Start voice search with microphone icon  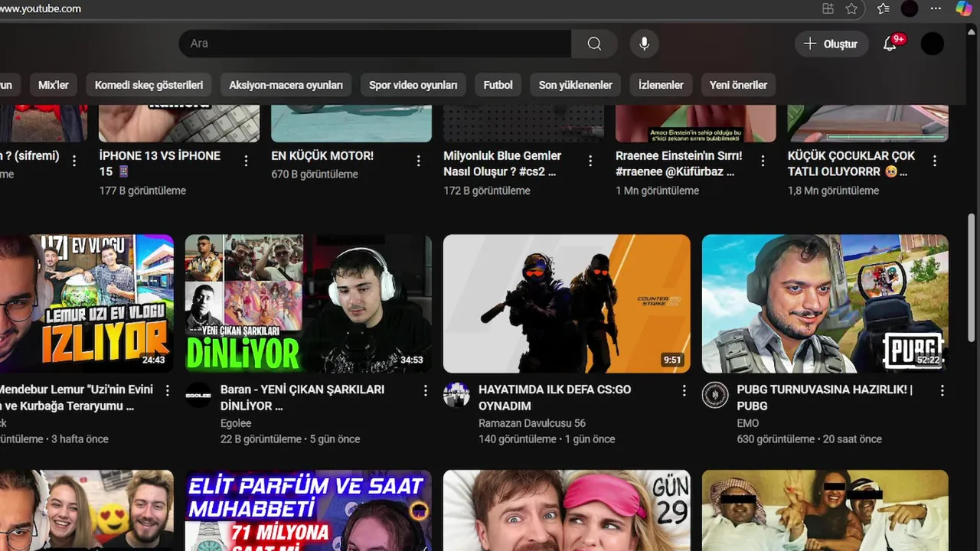[x=645, y=44]
